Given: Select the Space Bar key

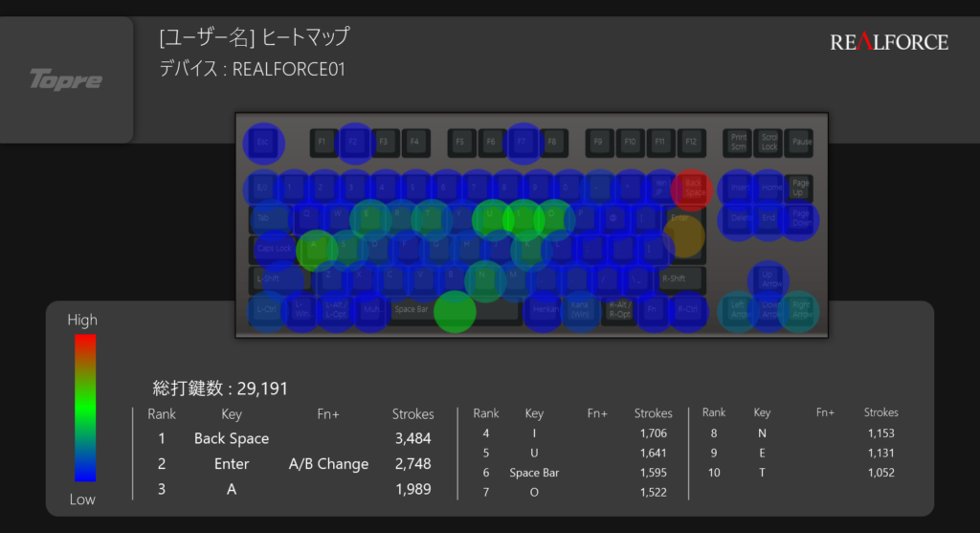Looking at the screenshot, I should pos(455,311).
